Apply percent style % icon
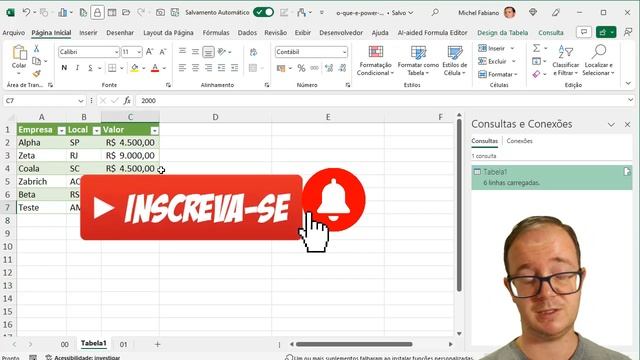This screenshot has height=360, width=640. click(x=301, y=68)
